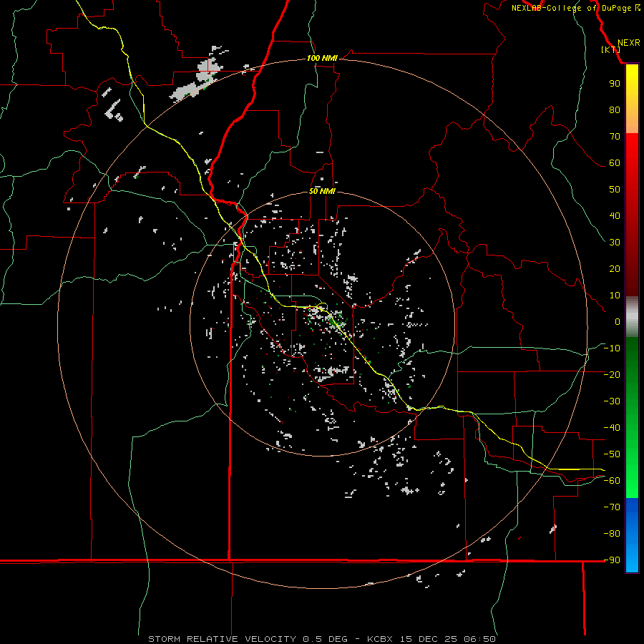This screenshot has width=644, height=644.
Task: Select the 30 value on the velocity scale
Action: pos(615,243)
